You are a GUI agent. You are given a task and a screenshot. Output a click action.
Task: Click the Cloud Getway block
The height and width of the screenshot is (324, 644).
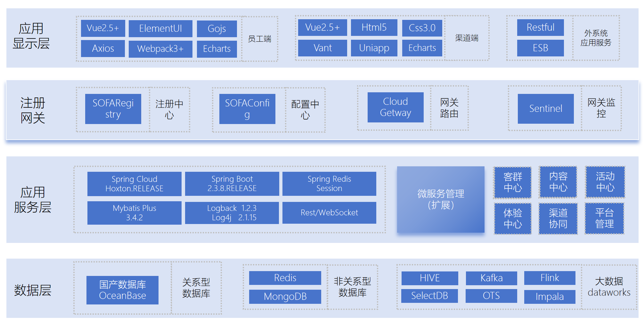click(395, 107)
